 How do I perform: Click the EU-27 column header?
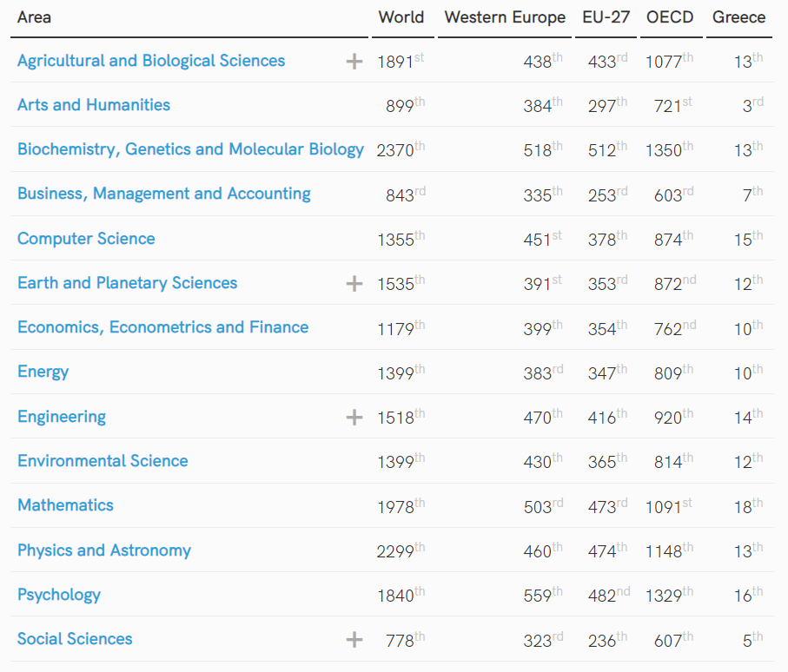pyautogui.click(x=606, y=17)
